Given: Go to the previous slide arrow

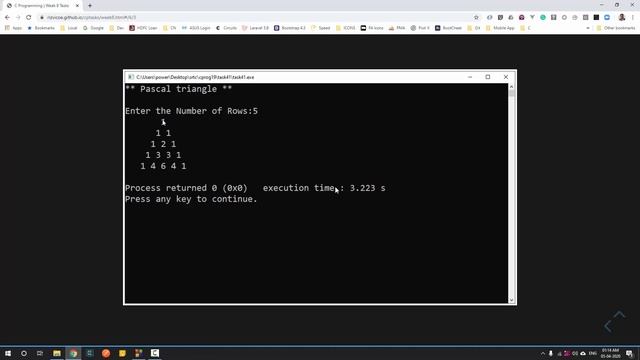Looking at the screenshot, I should (608, 326).
